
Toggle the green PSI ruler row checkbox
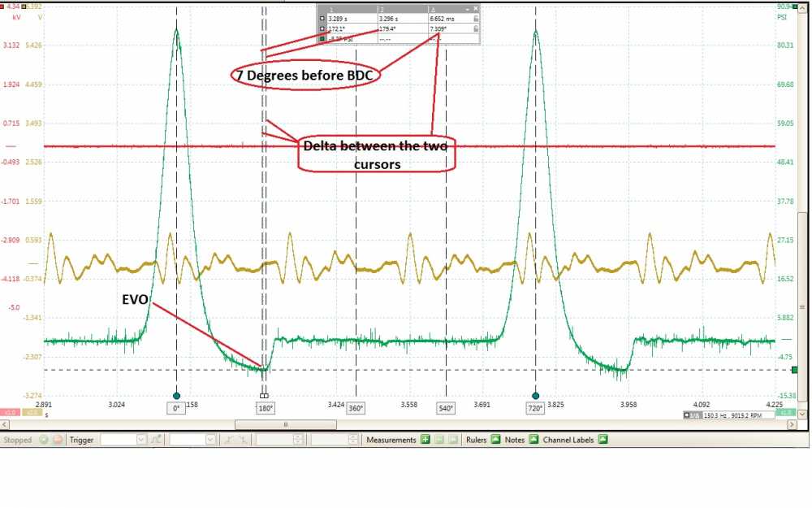[x=322, y=39]
